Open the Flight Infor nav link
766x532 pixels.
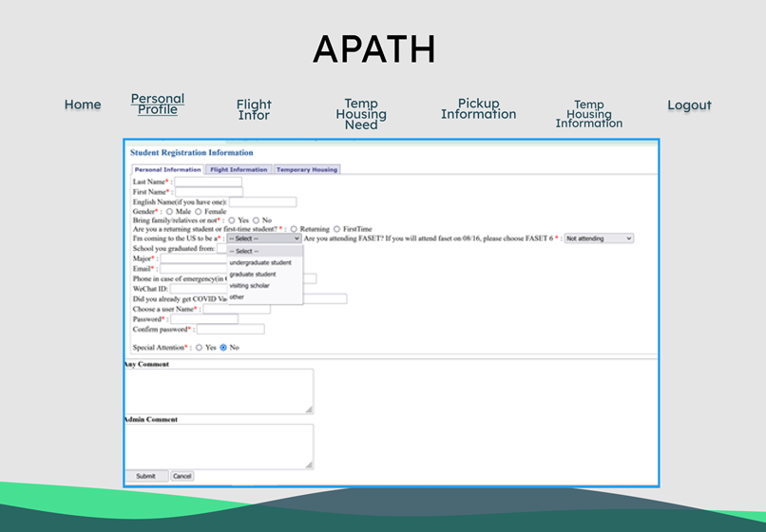point(254,110)
